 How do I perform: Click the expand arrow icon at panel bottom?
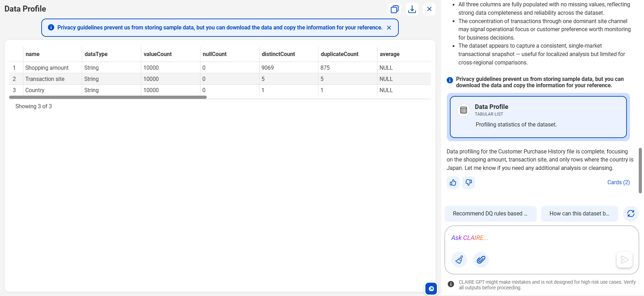pyautogui.click(x=431, y=289)
